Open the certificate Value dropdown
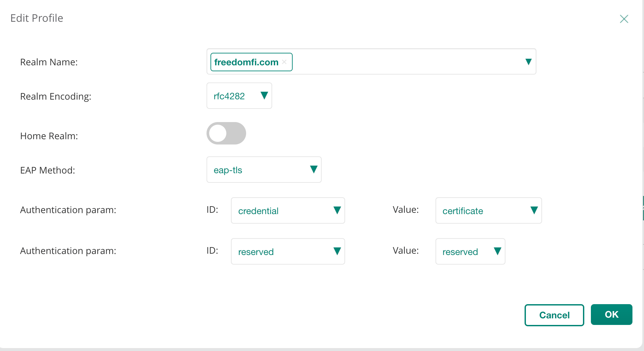The width and height of the screenshot is (644, 351). tap(488, 210)
